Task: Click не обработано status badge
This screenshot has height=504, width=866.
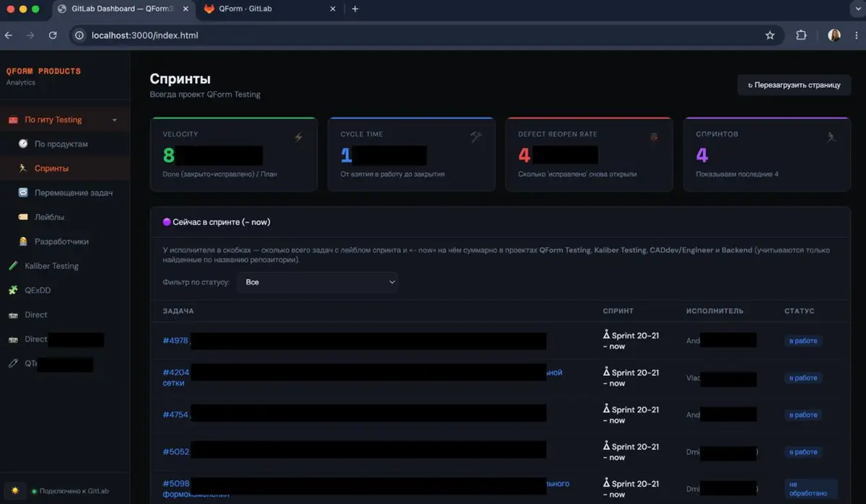Action: tap(811, 489)
